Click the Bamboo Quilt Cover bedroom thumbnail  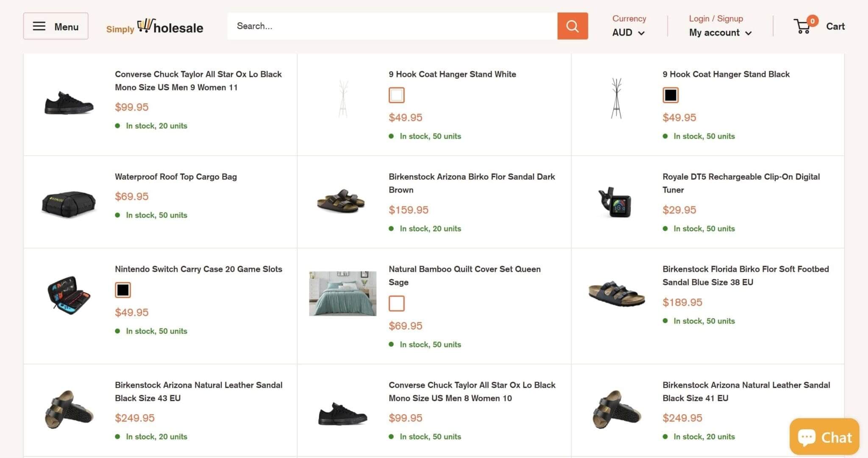(342, 293)
